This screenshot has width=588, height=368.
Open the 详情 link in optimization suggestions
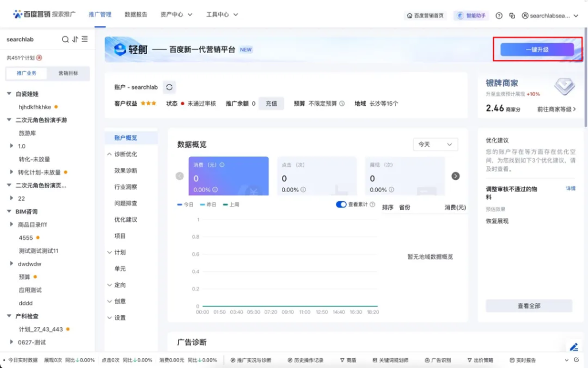[x=570, y=189]
